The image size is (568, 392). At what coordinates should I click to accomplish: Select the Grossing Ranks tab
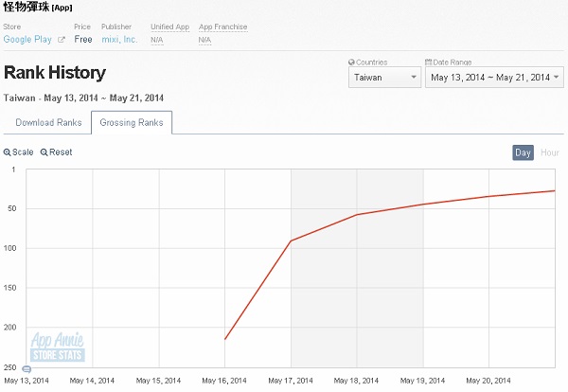[132, 122]
